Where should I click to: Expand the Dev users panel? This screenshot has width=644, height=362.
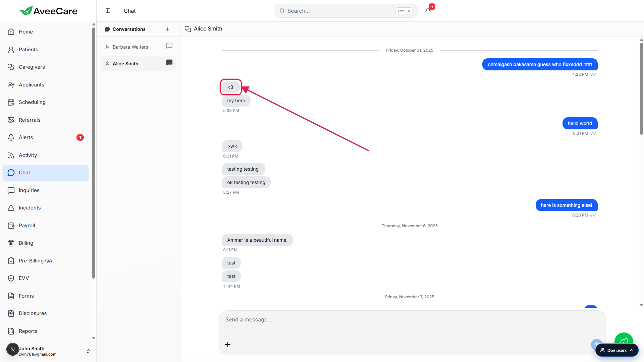[617, 350]
